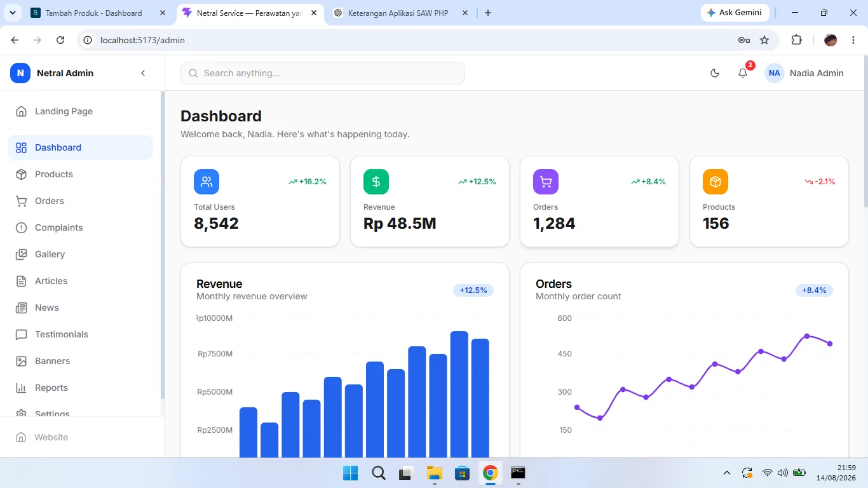Open password manager key icon
Screen dimensions: 868x488
pyautogui.click(x=744, y=40)
